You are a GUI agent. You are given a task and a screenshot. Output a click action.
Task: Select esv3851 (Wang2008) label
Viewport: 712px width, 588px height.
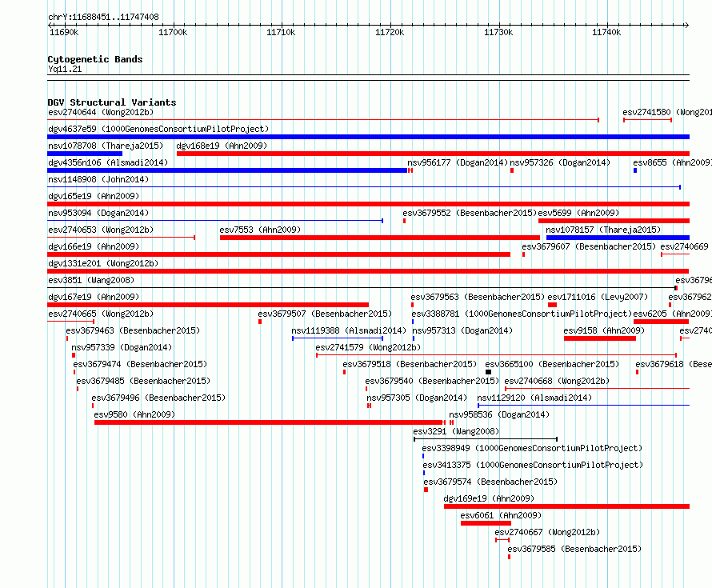click(91, 280)
